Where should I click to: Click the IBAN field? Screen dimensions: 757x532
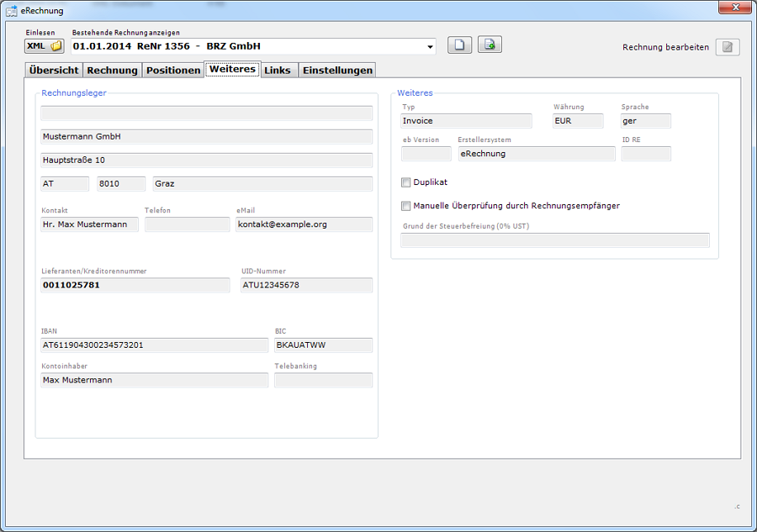point(155,345)
